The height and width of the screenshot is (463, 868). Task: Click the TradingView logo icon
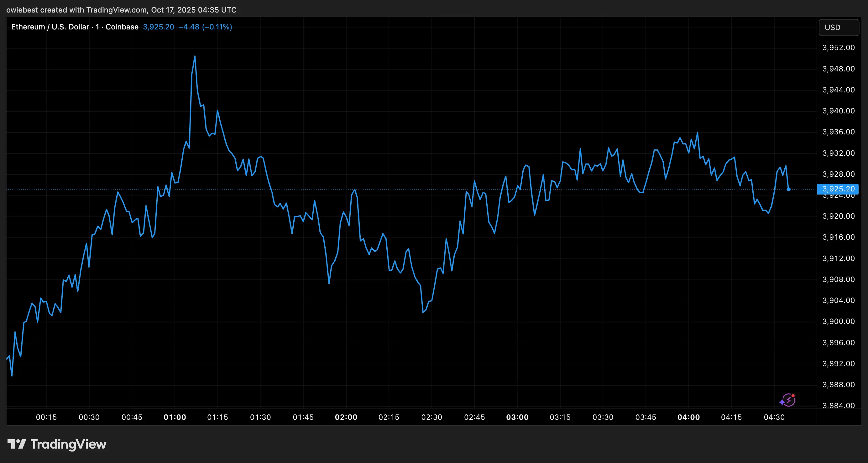pos(17,444)
